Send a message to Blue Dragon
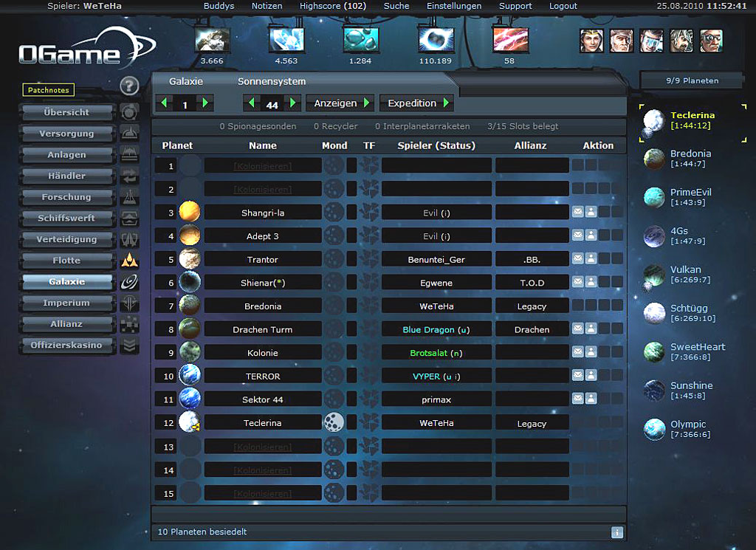Screen dimensions: 756x550 tap(577, 329)
